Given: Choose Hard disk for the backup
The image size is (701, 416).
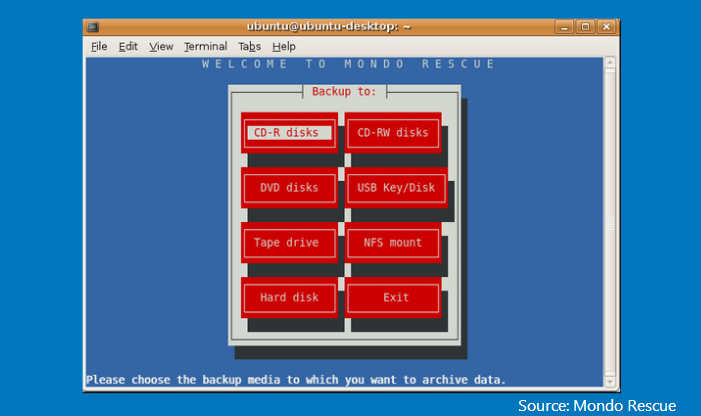Looking at the screenshot, I should (289, 298).
